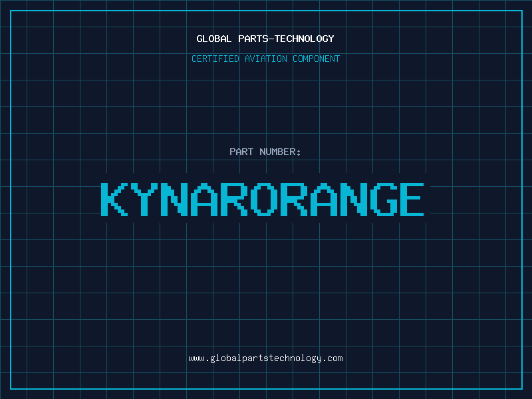Viewport: 532px width, 399px height.
Task: Click the first A in KYNARORANGE
Action: (x=203, y=199)
